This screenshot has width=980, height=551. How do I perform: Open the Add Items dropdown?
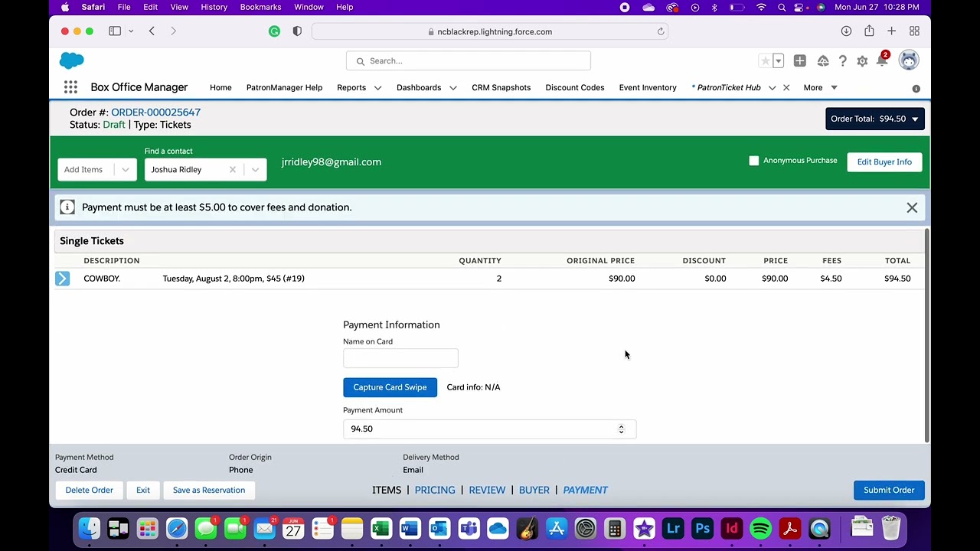(x=97, y=169)
